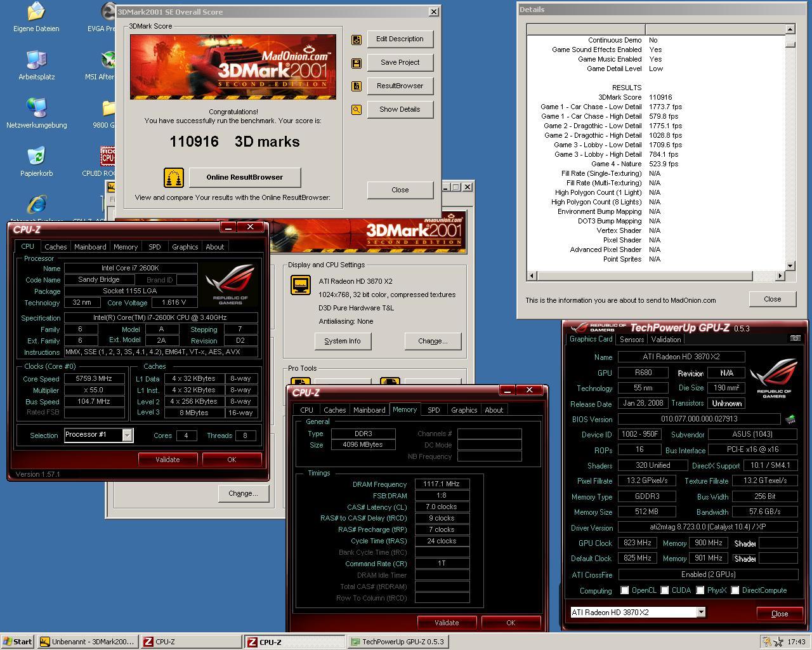The image size is (812, 650).
Task: Click the vertical scrollbar up arrow in Details window
Action: click(790, 29)
